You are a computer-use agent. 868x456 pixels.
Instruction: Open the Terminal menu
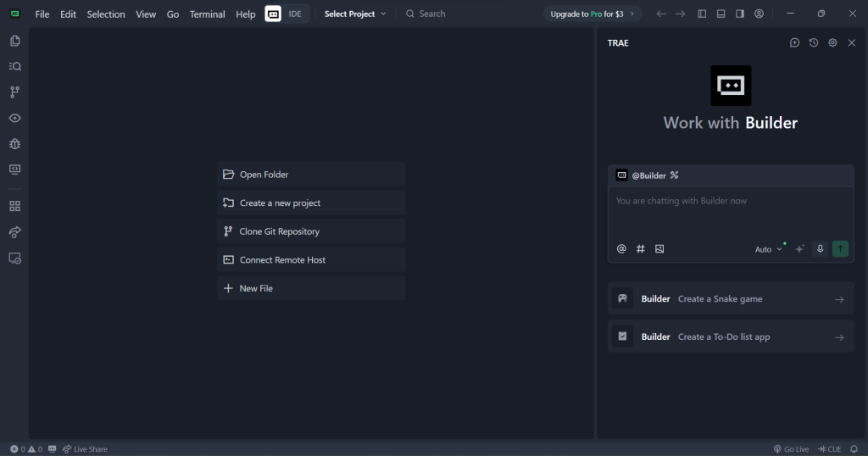pos(207,14)
